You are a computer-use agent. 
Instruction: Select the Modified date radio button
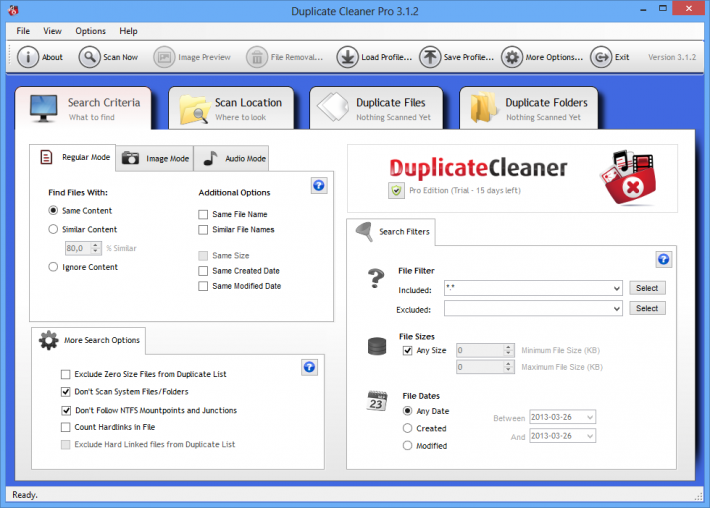408,446
